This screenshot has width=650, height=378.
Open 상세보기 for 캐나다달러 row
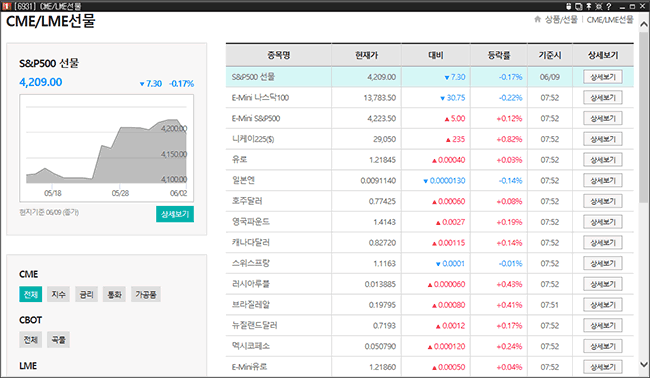(603, 242)
